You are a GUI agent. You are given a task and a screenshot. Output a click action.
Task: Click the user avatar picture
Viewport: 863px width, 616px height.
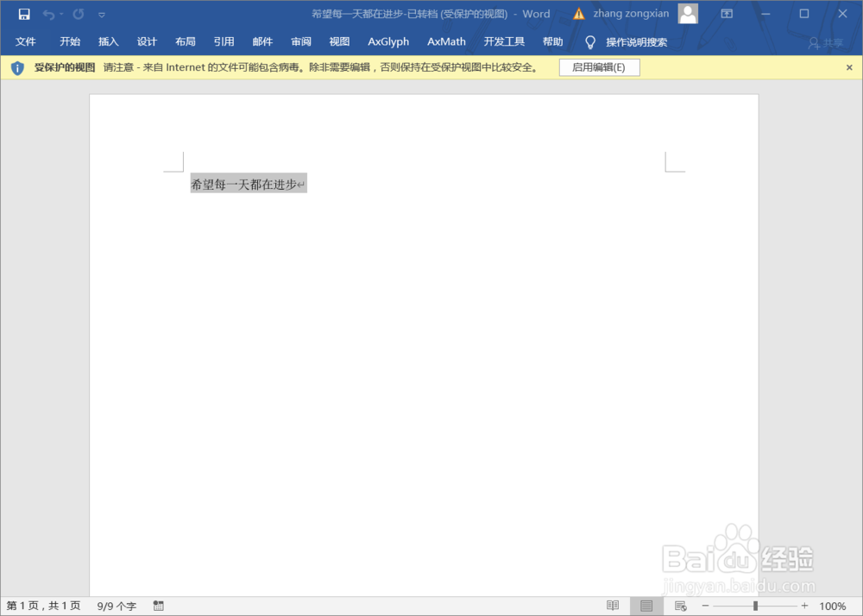tap(688, 14)
